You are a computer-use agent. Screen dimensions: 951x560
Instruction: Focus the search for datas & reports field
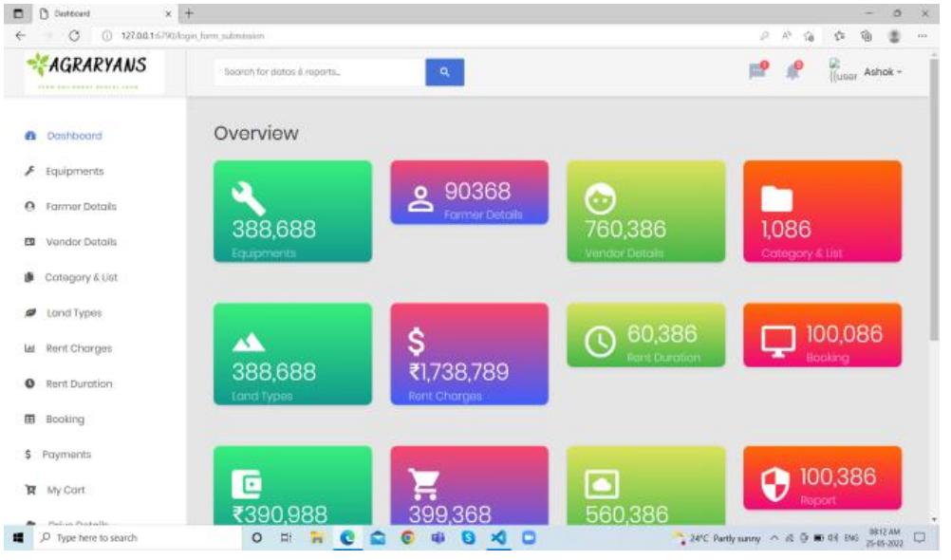[x=320, y=71]
